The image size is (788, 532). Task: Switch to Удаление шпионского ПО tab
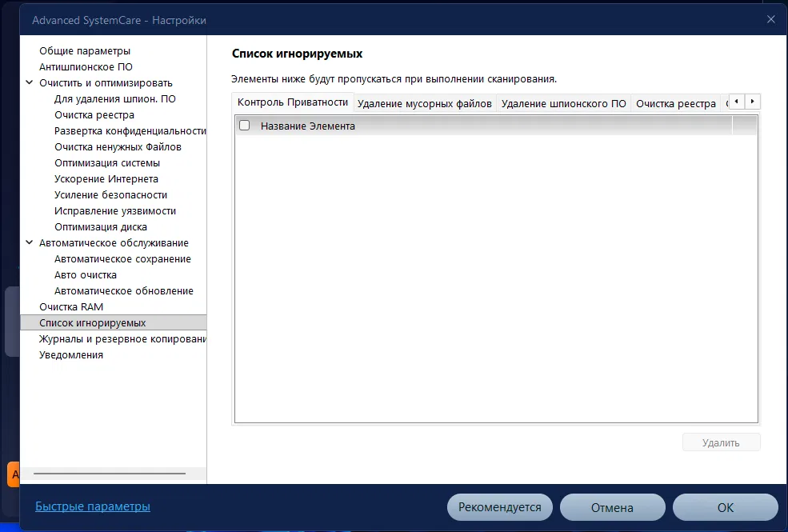tap(563, 103)
